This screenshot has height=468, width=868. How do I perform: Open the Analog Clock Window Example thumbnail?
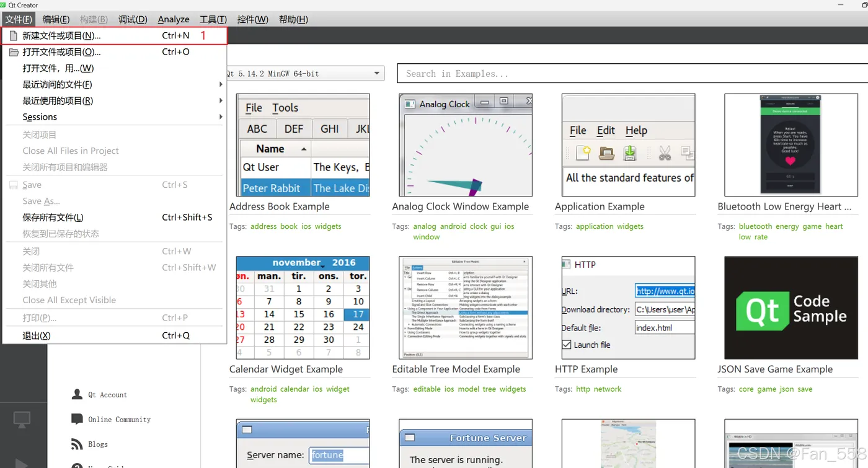coord(466,145)
